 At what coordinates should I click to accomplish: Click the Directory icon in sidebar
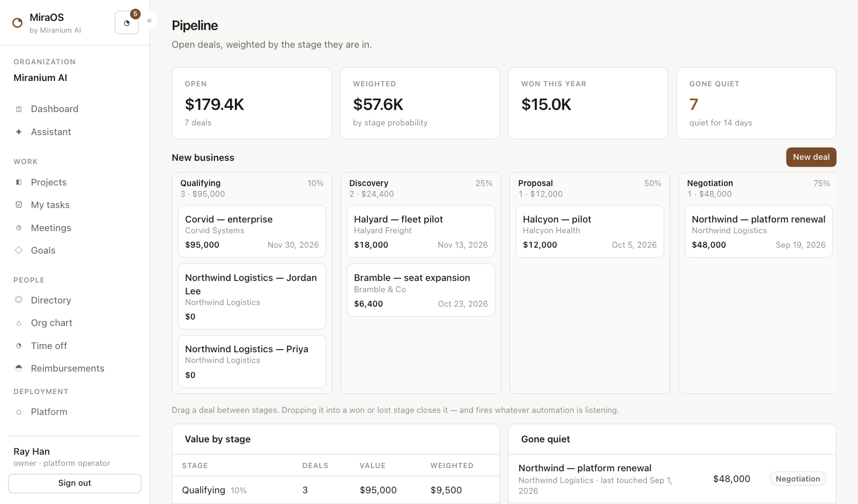pyautogui.click(x=19, y=300)
